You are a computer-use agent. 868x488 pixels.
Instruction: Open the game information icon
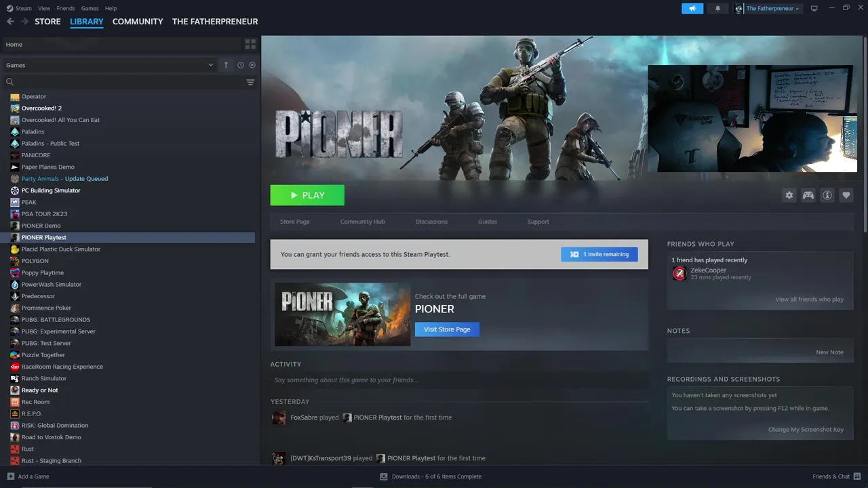point(827,195)
